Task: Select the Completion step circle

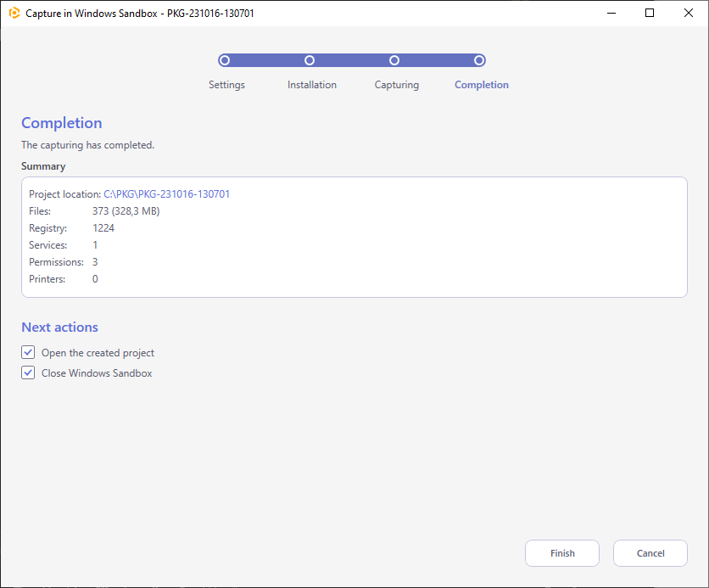Action: click(x=479, y=60)
